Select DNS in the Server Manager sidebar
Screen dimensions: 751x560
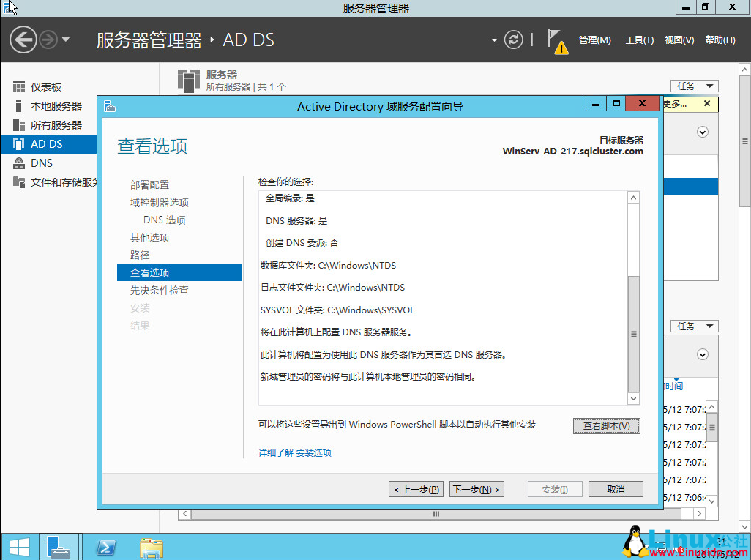(42, 163)
